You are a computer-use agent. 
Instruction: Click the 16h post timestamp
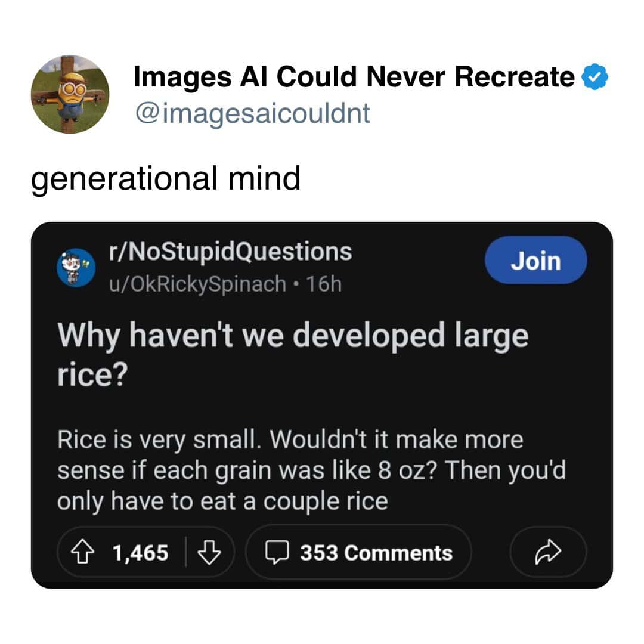tap(324, 284)
